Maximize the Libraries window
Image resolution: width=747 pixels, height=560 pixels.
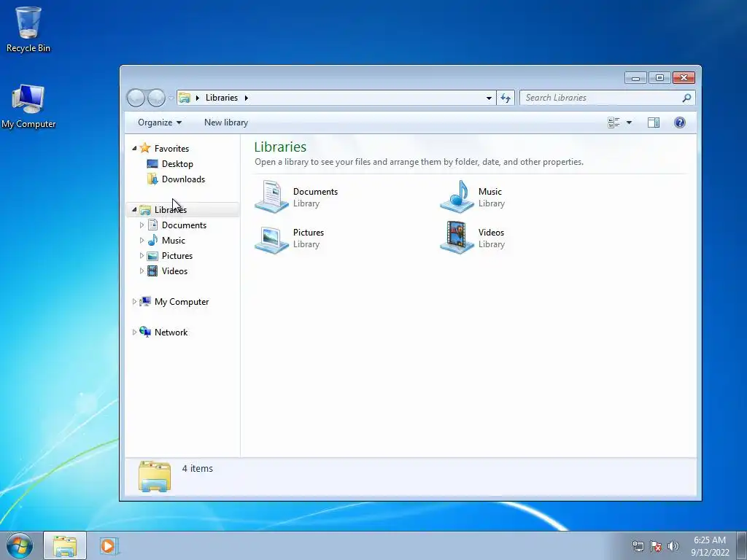pyautogui.click(x=659, y=77)
